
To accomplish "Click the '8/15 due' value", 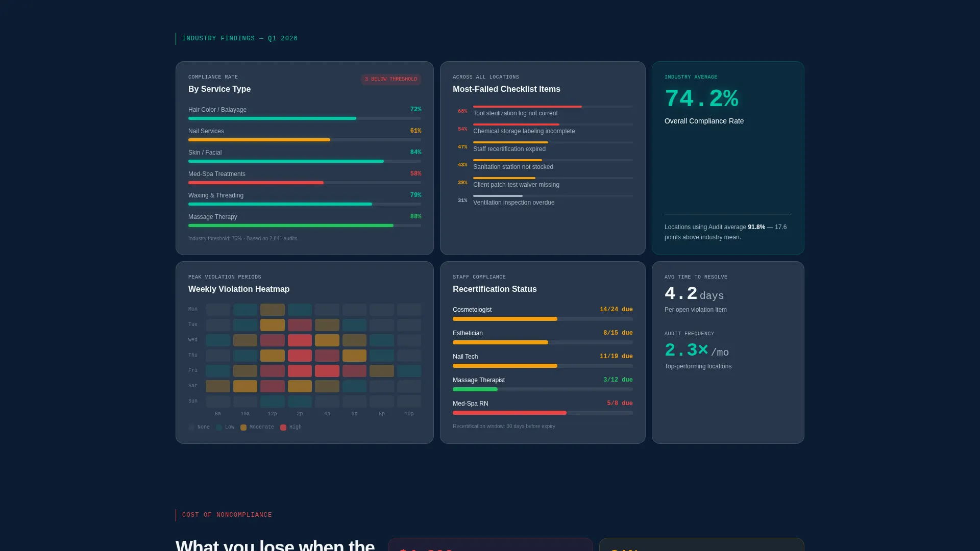I will click(618, 333).
